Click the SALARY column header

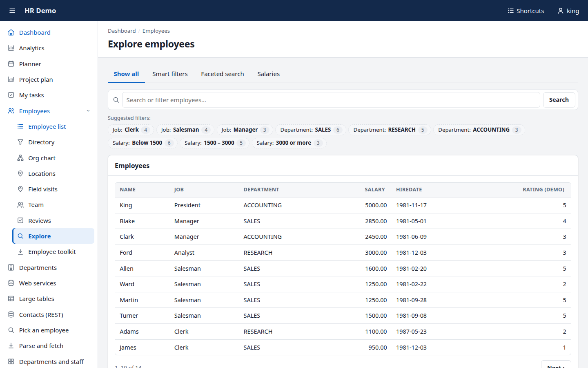click(x=375, y=190)
